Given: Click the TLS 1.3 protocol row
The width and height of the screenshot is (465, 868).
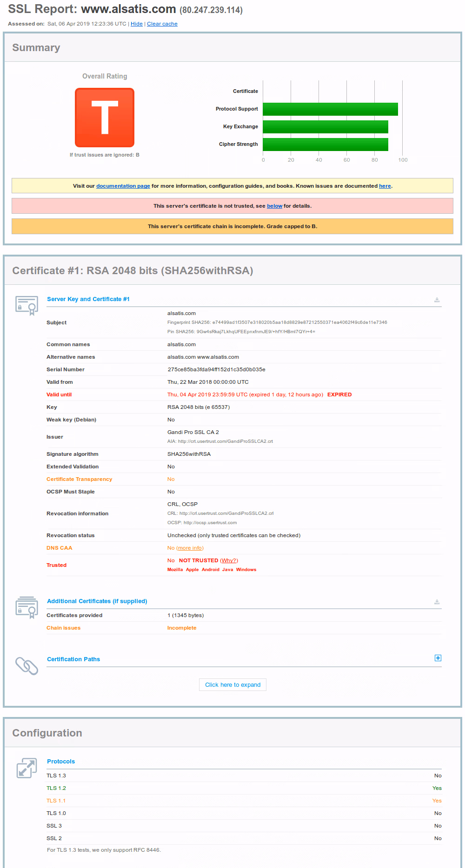Looking at the screenshot, I should (244, 776).
